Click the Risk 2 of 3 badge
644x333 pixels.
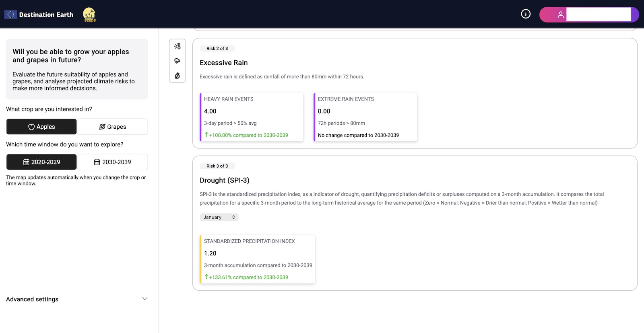click(217, 48)
